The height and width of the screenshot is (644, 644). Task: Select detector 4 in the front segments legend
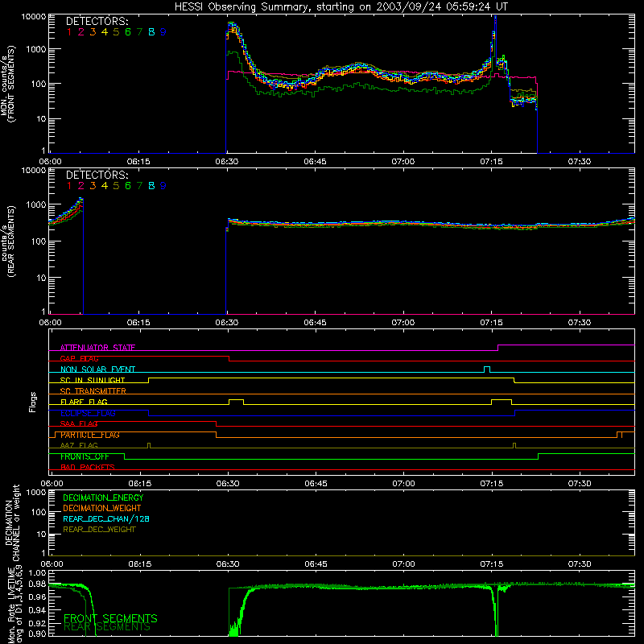pos(105,32)
